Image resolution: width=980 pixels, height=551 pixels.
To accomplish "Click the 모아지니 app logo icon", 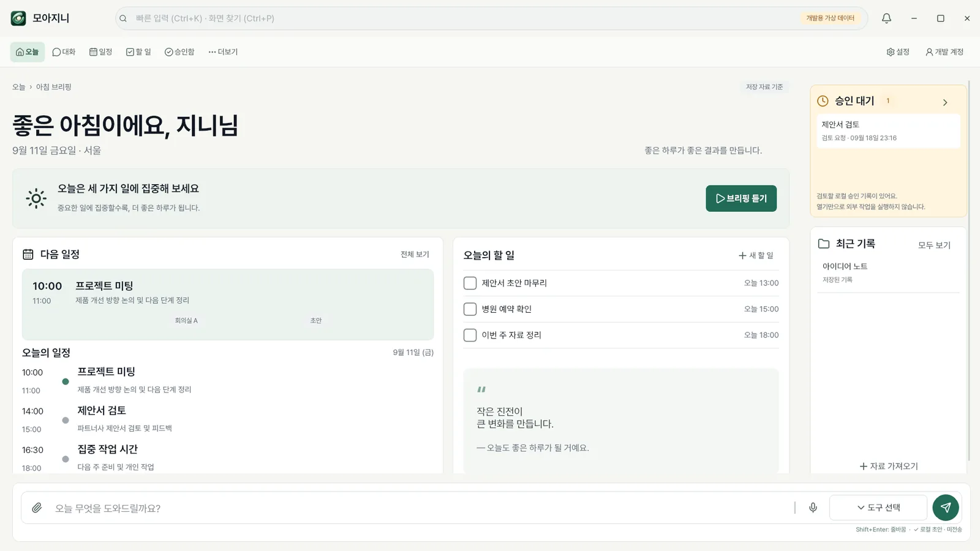I will (18, 18).
